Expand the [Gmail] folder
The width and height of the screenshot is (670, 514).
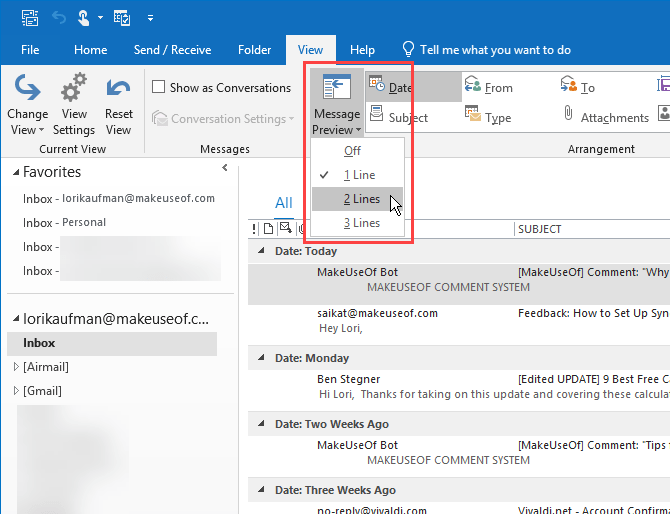tap(16, 391)
